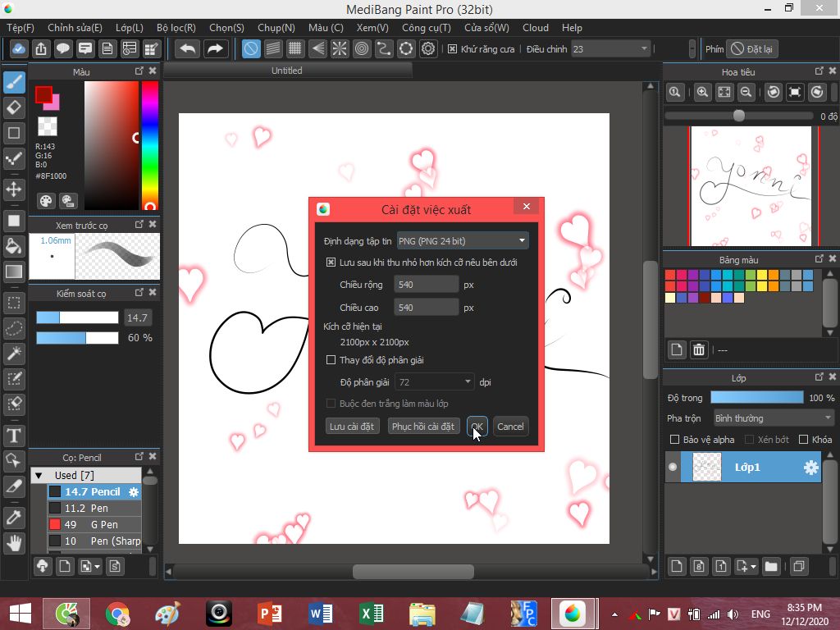Select the Bucket fill tool
This screenshot has height=630, width=840.
pyautogui.click(x=15, y=246)
